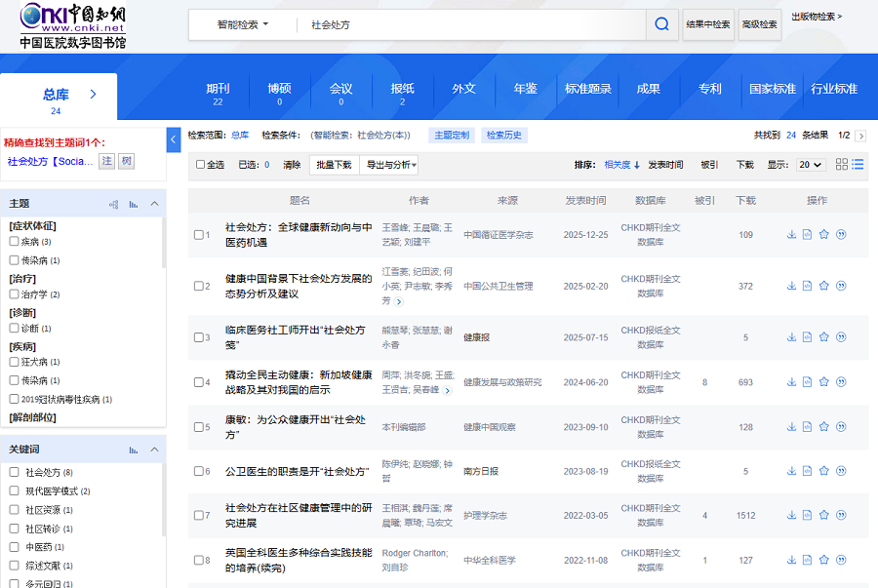Collapse the 关键词 filter panel
This screenshot has width=878, height=588.
click(154, 450)
